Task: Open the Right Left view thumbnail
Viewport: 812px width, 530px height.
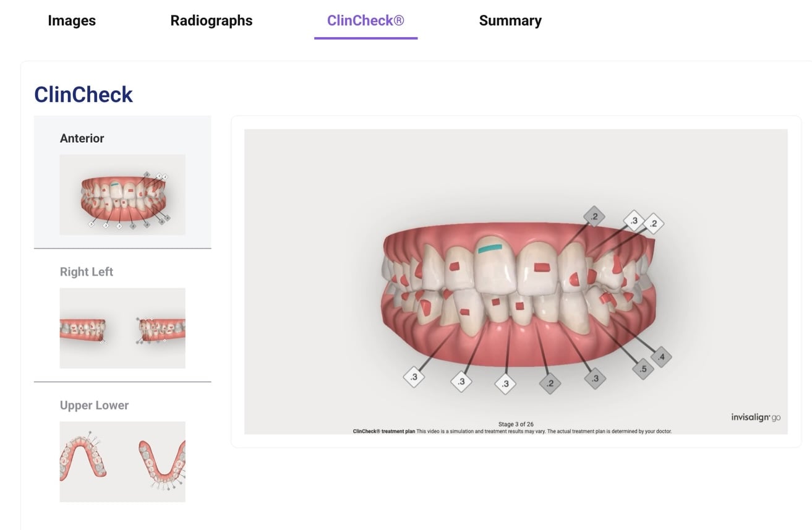Action: (122, 328)
